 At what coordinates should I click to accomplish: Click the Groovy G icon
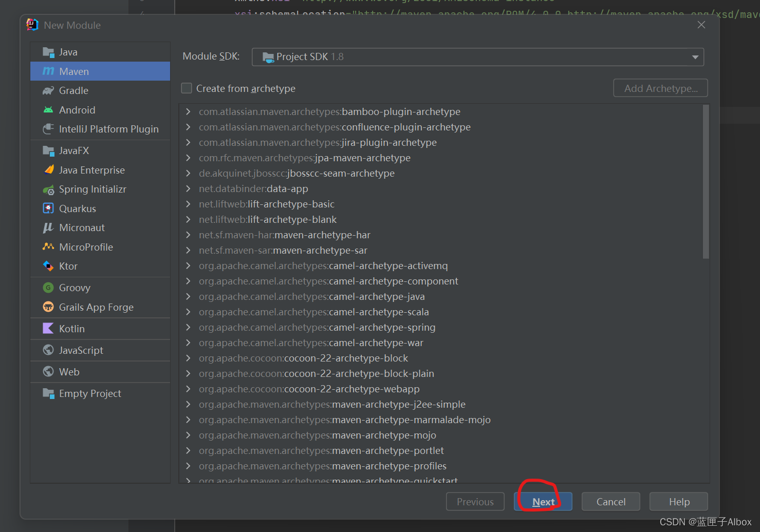[x=48, y=288]
